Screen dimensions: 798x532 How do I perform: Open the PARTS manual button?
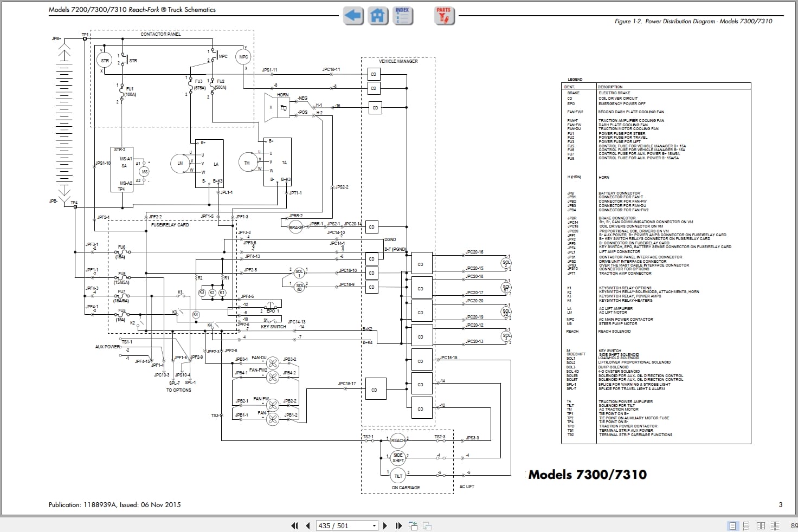(444, 15)
